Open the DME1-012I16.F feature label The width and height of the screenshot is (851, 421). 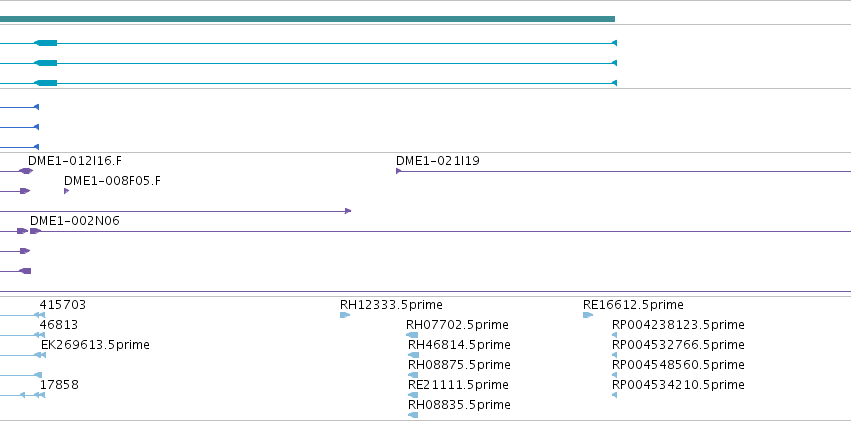click(x=75, y=161)
